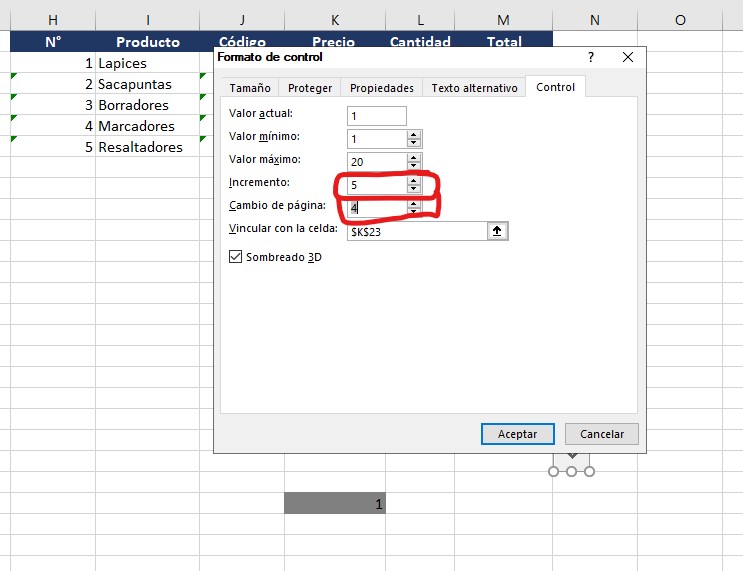Viewport: 743px width, 571px height.
Task: Click the Incremento spinner arrows
Action: click(414, 185)
